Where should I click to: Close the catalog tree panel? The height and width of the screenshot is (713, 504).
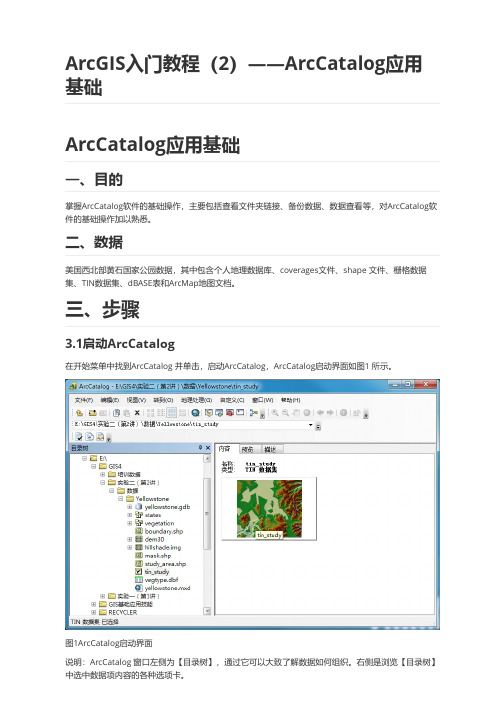[208, 448]
